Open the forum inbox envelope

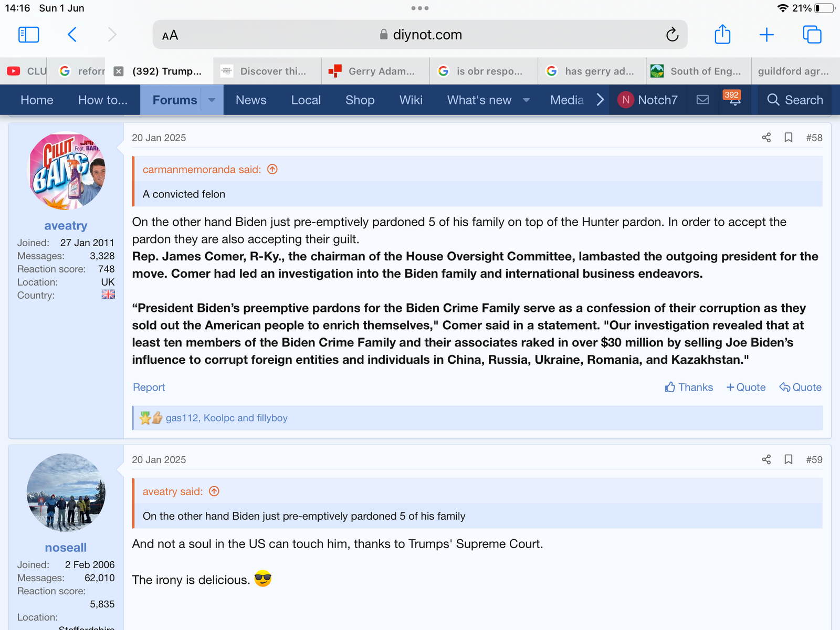tap(702, 100)
